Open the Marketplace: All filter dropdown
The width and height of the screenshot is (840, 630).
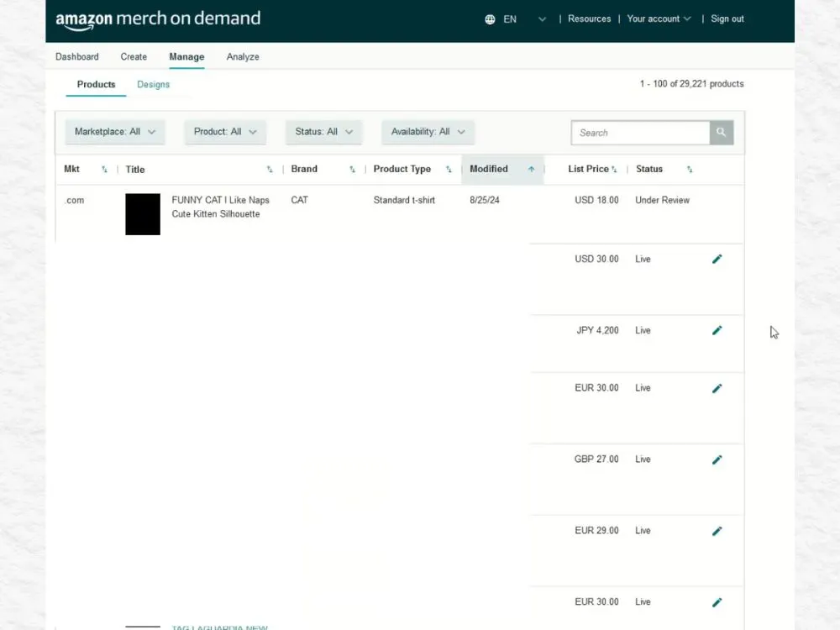114,132
